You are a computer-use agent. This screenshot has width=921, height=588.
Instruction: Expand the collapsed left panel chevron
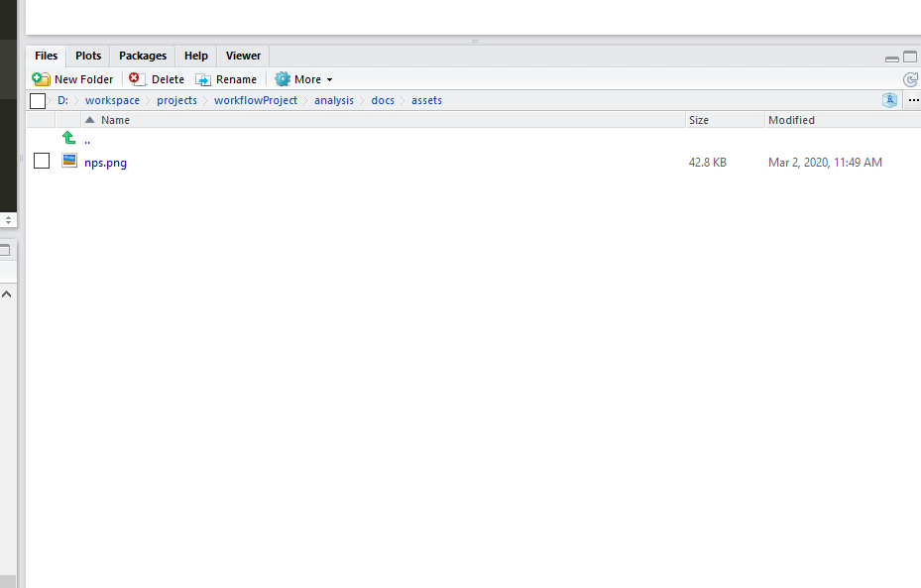click(x=6, y=294)
